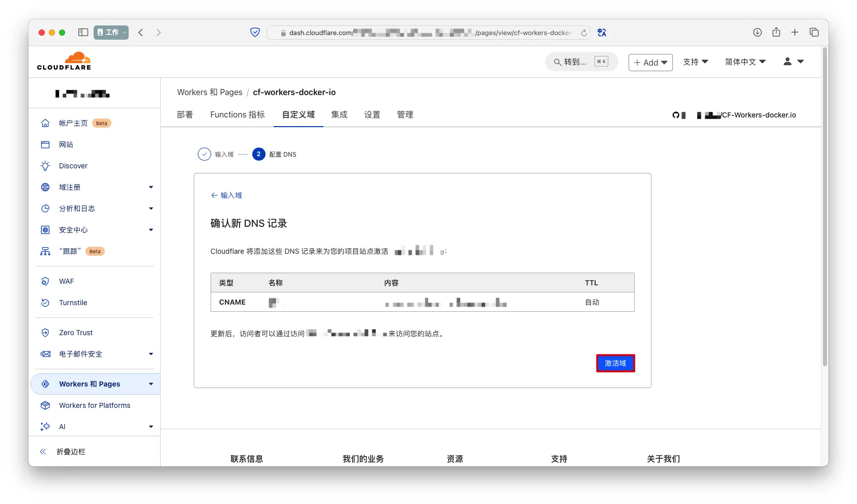Switch to the Functions 指标 tab
Viewport: 857px width, 504px height.
(238, 115)
